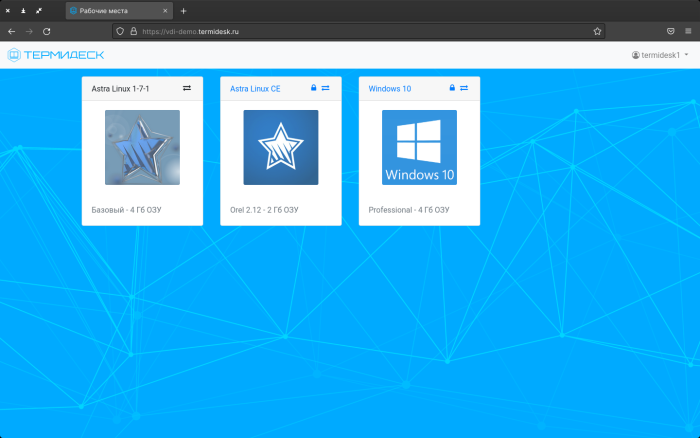The image size is (700, 438).
Task: Click the user avatar icon beside termidesk1
Action: coord(635,55)
